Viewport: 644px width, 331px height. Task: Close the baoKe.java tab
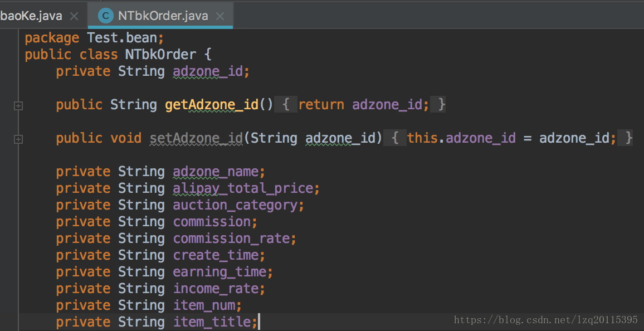(74, 16)
